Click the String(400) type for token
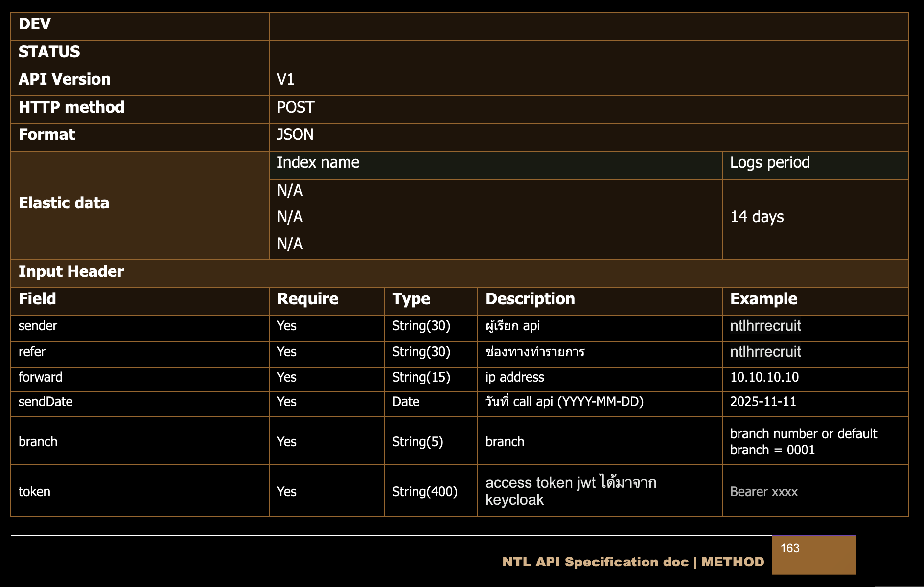 point(425,491)
